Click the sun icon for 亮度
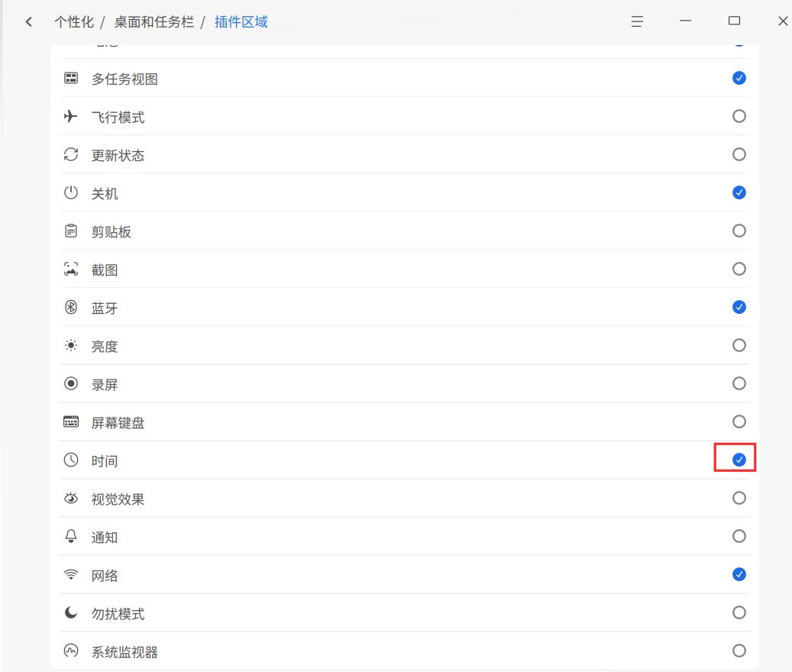This screenshot has width=792, height=672. [x=71, y=346]
